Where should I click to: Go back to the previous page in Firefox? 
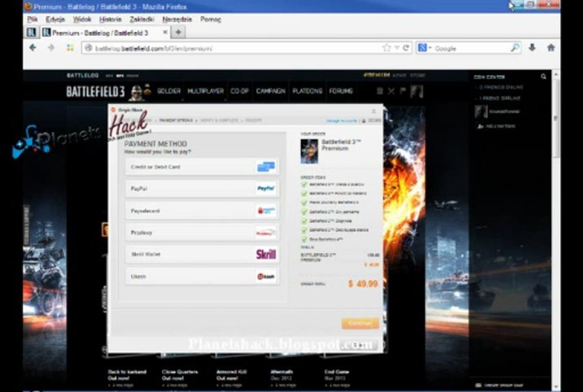tap(33, 47)
